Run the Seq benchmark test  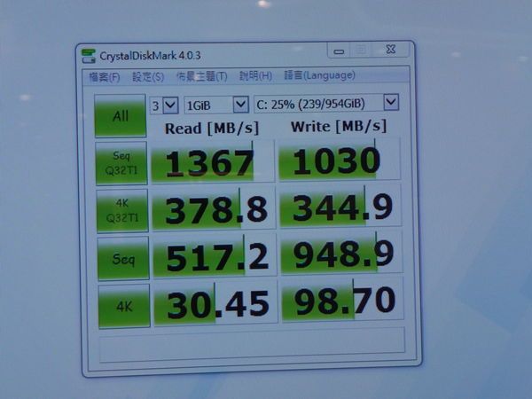[122, 258]
